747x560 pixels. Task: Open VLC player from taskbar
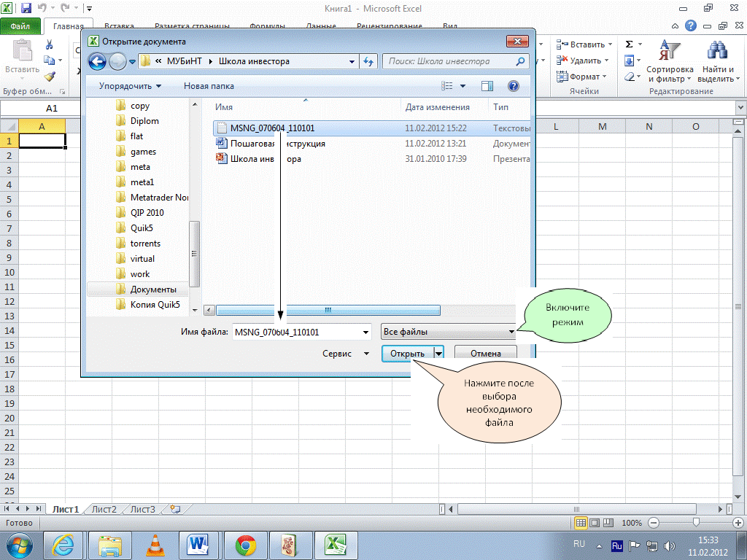pos(155,545)
